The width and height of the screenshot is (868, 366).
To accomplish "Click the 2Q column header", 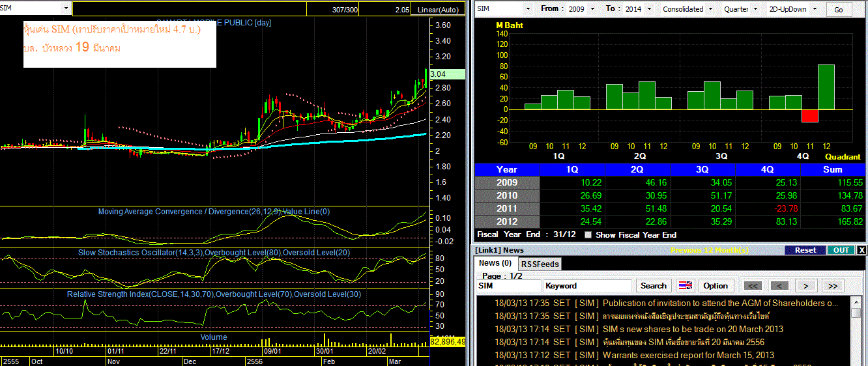I will (x=637, y=169).
